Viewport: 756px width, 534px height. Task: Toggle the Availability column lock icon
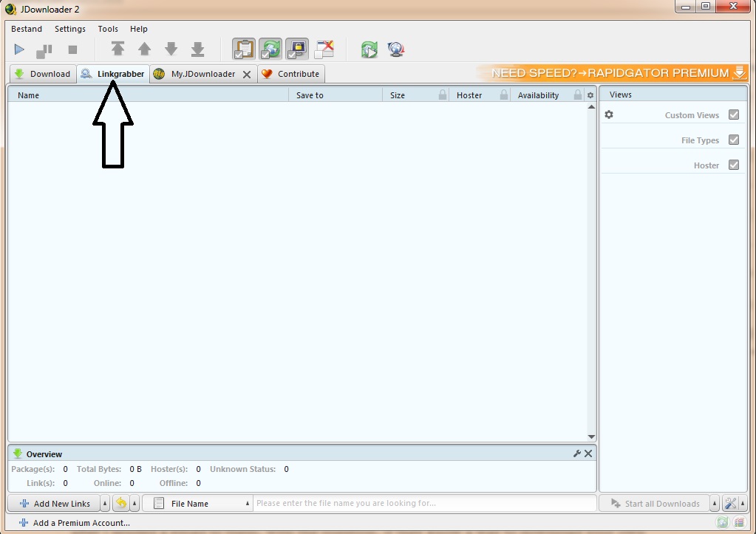tap(578, 95)
